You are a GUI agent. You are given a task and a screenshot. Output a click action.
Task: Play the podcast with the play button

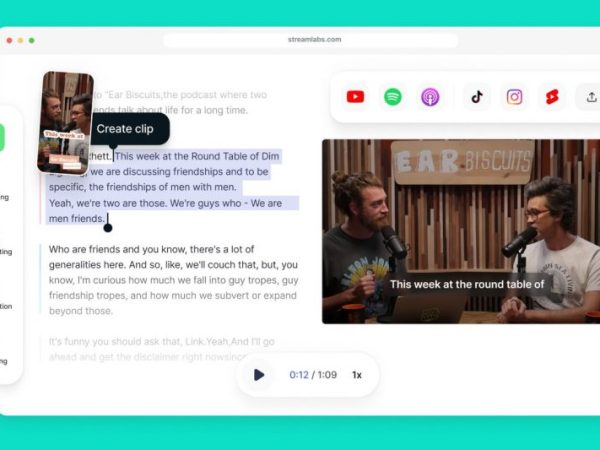[259, 375]
